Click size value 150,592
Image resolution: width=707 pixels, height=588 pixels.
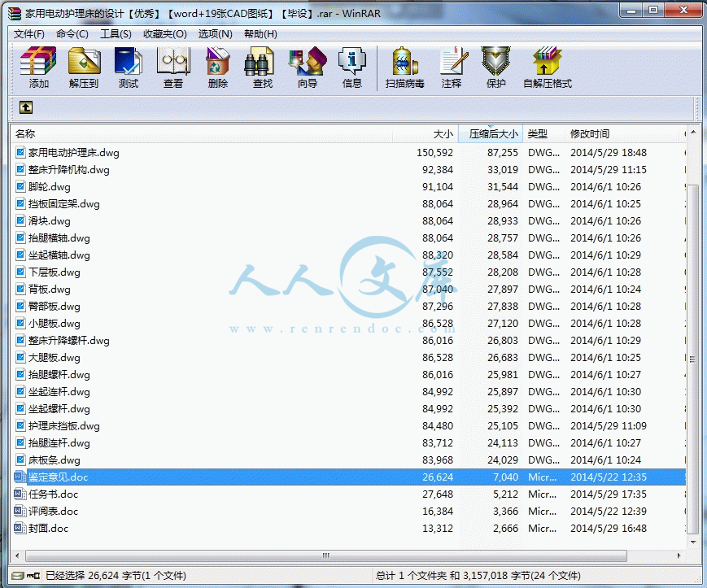434,152
